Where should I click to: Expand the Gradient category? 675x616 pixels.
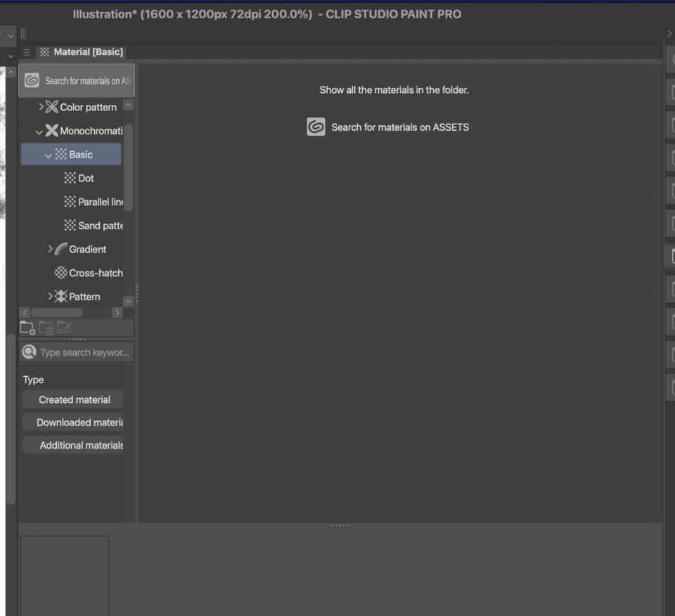(50, 249)
